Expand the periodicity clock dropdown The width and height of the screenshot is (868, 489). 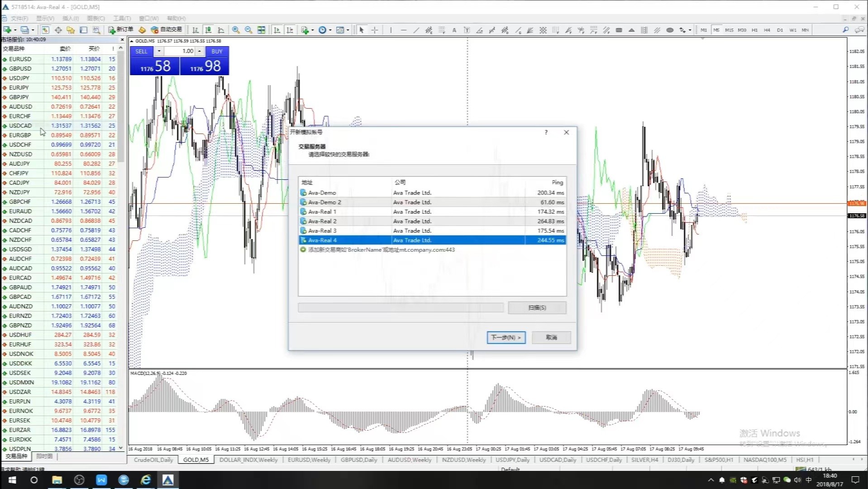[330, 30]
